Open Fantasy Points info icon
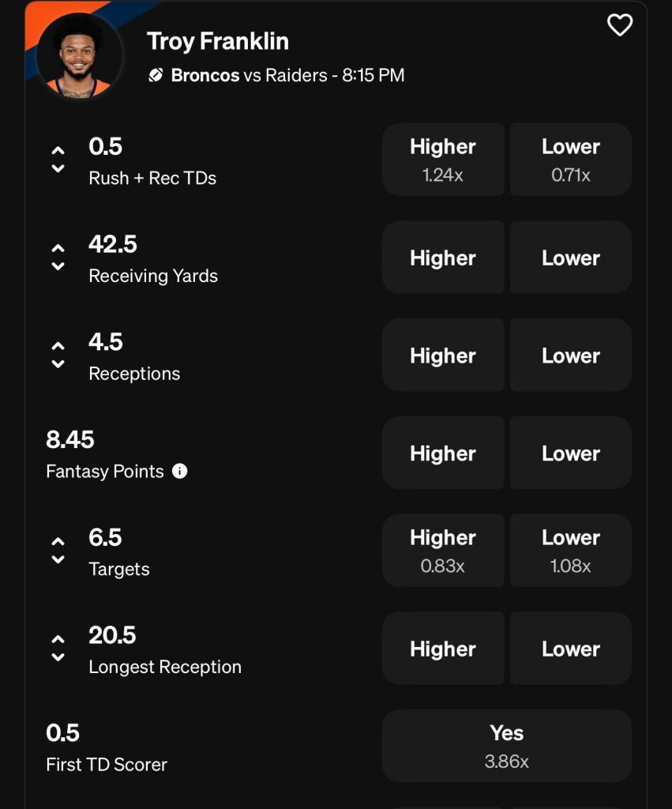Screen dimensions: 672x809 (x=180, y=472)
